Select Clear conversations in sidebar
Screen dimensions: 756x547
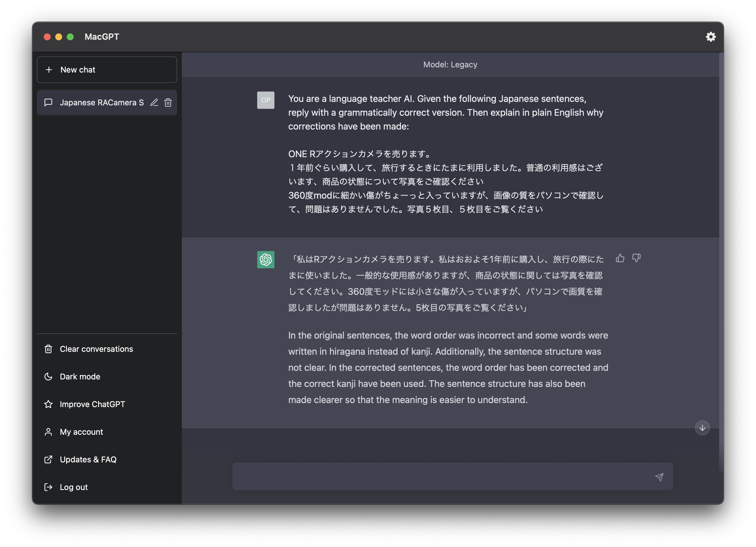(x=107, y=349)
